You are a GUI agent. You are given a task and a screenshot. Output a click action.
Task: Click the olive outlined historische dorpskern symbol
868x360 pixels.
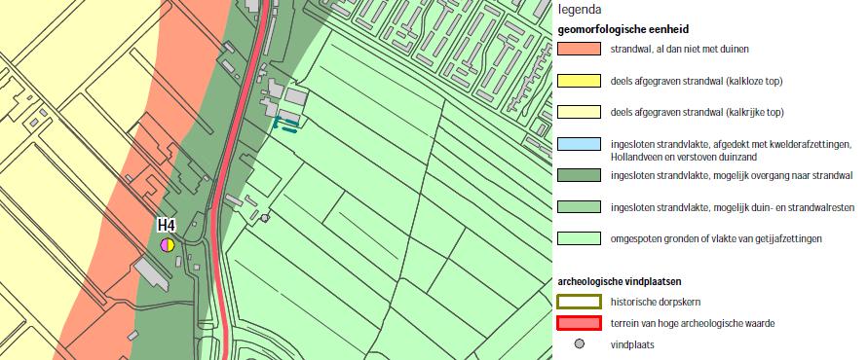579,302
